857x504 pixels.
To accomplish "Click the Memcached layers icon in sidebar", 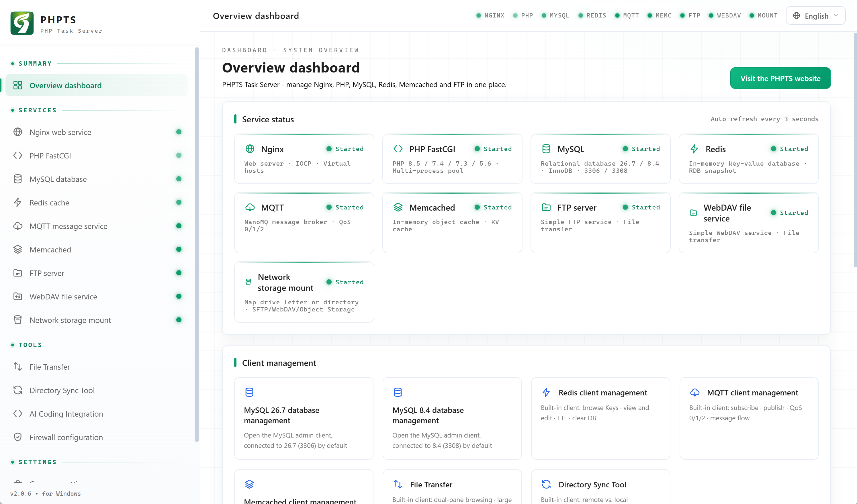I will [18, 250].
